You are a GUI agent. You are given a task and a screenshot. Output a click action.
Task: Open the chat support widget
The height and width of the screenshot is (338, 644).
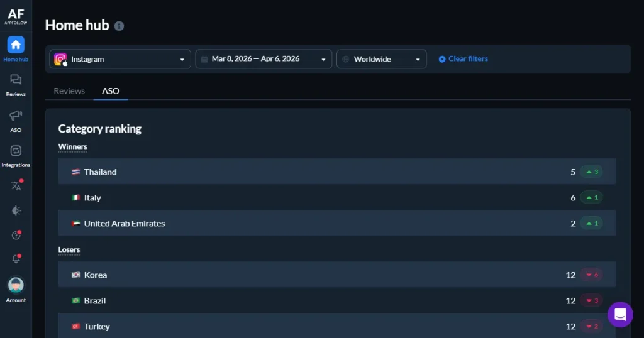(620, 315)
